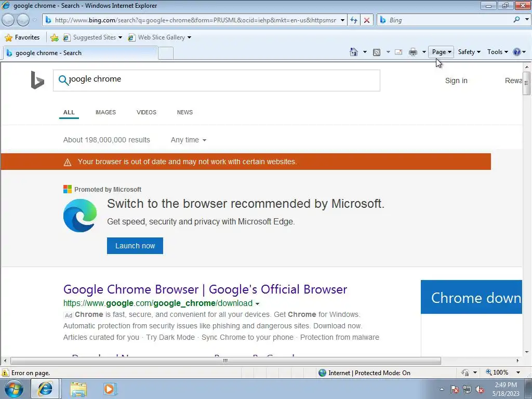Click the Help question mark icon
Screen dimensions: 532x399
point(517,52)
